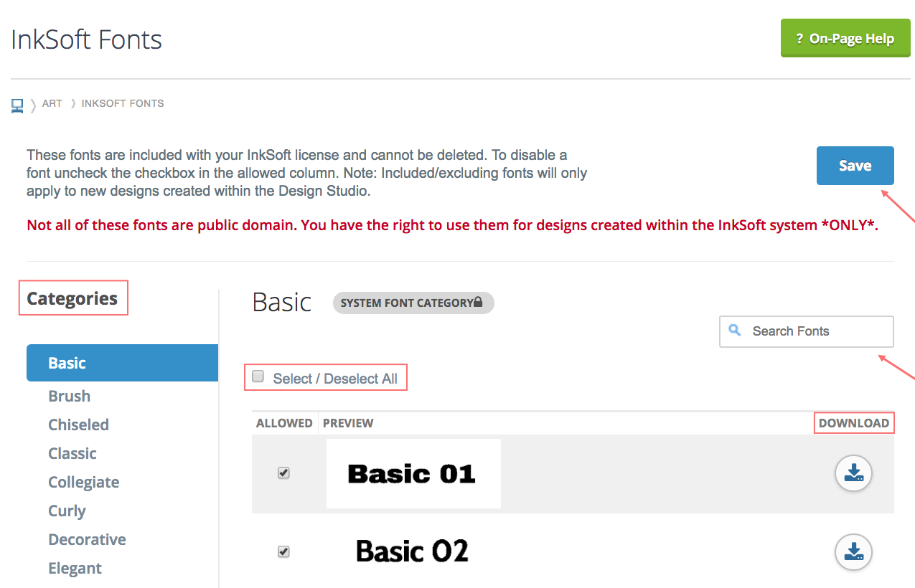Screen dimensions: 915x588
Task: Select the Basic 01 font preview
Action: [x=413, y=473]
